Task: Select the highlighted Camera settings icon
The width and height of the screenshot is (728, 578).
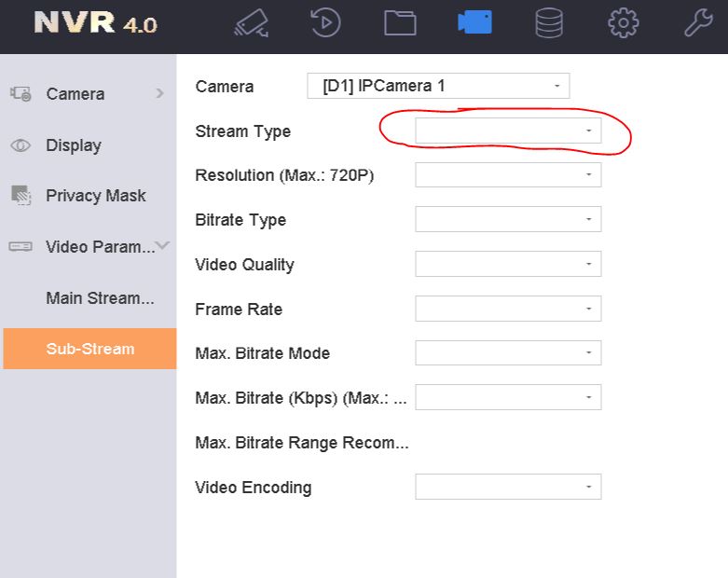Action: [x=474, y=23]
